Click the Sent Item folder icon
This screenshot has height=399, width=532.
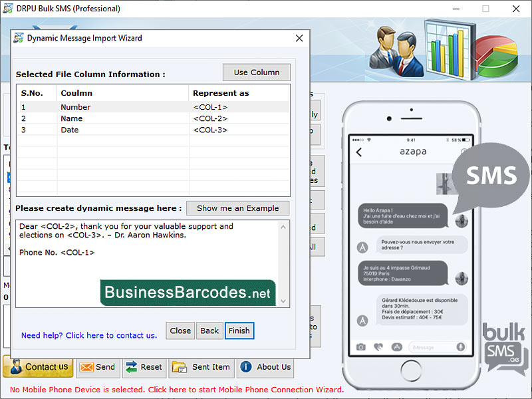pyautogui.click(x=179, y=367)
